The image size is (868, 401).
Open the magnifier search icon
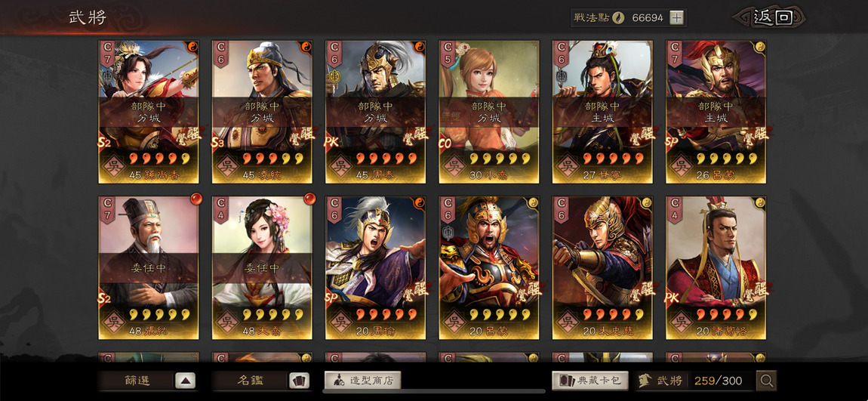pyautogui.click(x=767, y=381)
